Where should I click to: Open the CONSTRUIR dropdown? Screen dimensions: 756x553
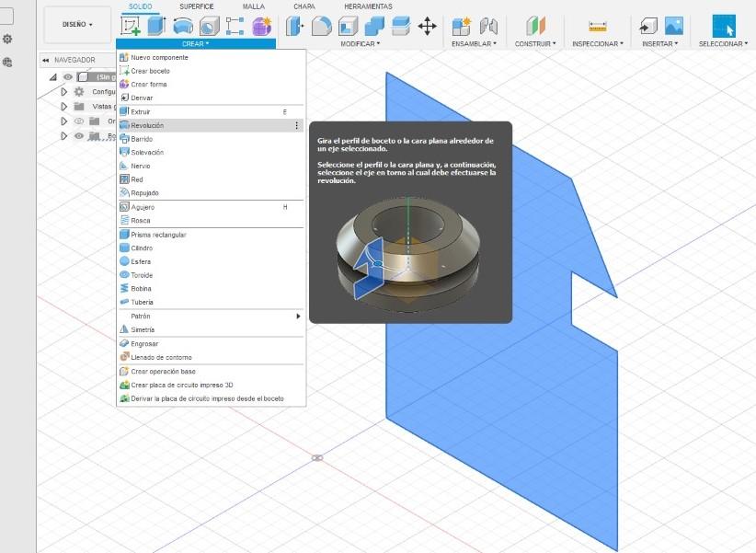click(535, 43)
